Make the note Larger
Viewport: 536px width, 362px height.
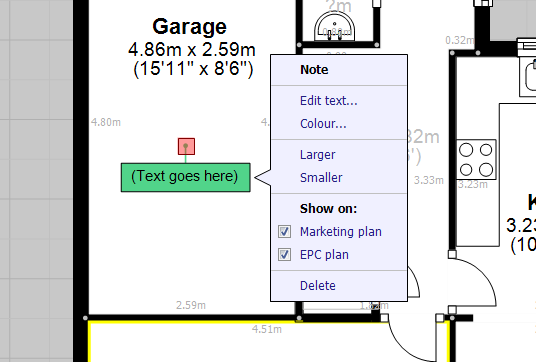tap(318, 155)
